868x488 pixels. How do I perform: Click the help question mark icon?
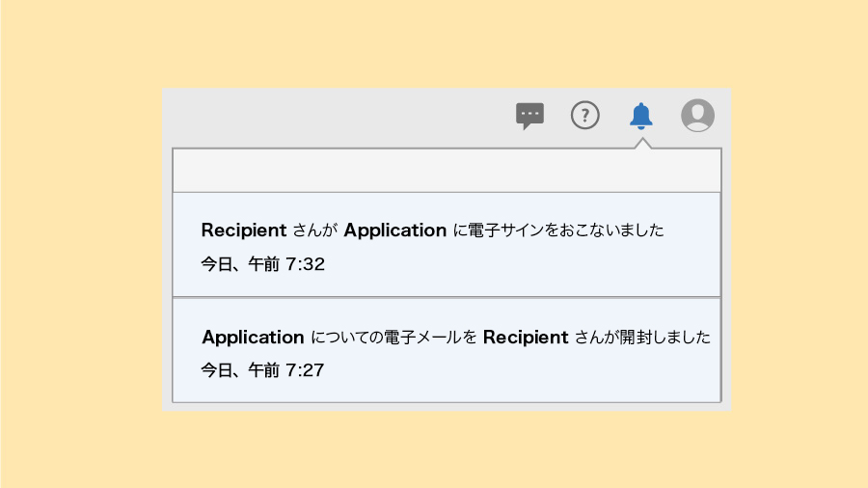(x=585, y=116)
